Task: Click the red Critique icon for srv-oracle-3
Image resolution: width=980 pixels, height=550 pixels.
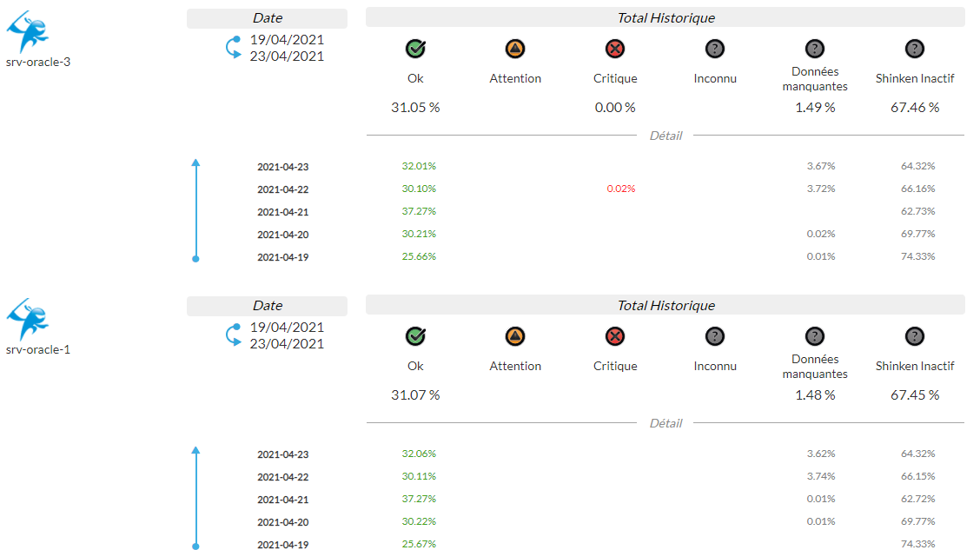Action: [615, 49]
